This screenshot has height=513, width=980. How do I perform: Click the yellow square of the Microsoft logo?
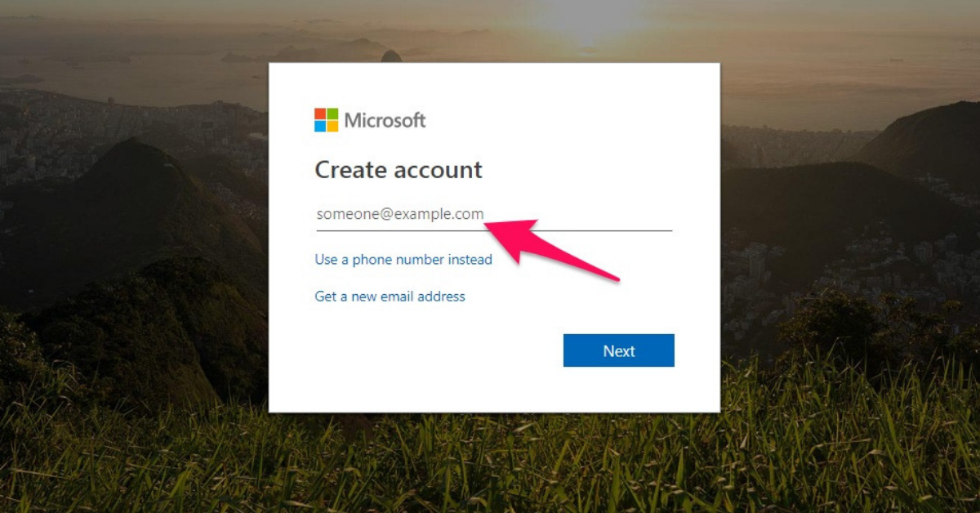pyautogui.click(x=333, y=127)
